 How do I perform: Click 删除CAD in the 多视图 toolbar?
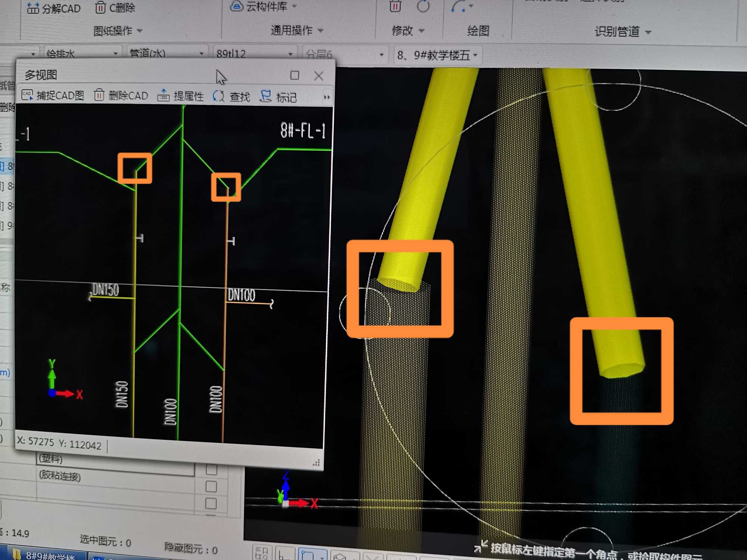click(x=121, y=96)
